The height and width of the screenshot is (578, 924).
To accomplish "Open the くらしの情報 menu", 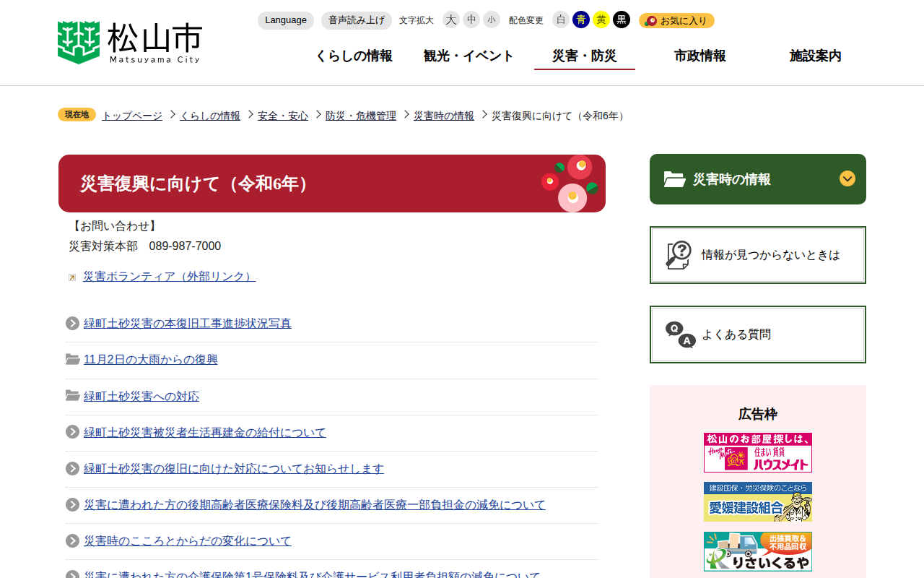I will coord(354,56).
